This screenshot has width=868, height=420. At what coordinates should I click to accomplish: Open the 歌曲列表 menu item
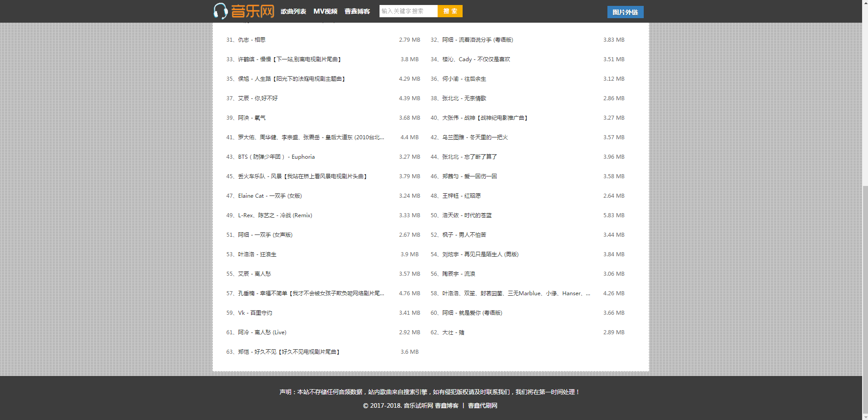(293, 11)
